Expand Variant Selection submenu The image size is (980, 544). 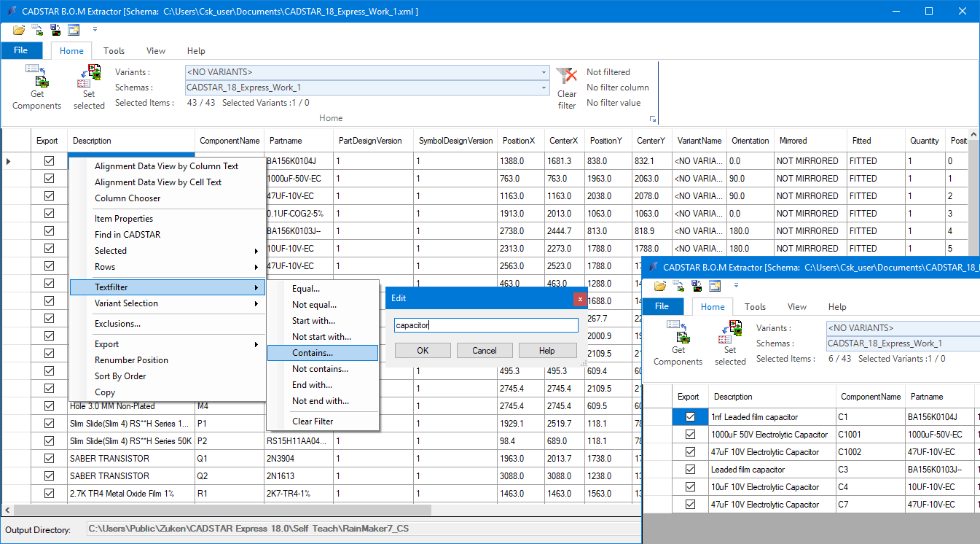168,303
